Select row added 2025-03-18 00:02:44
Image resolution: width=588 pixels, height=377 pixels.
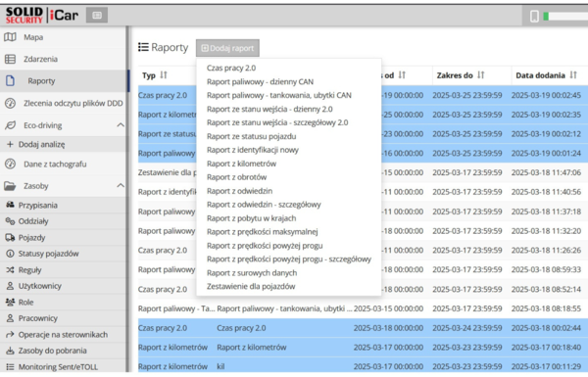pyautogui.click(x=363, y=328)
